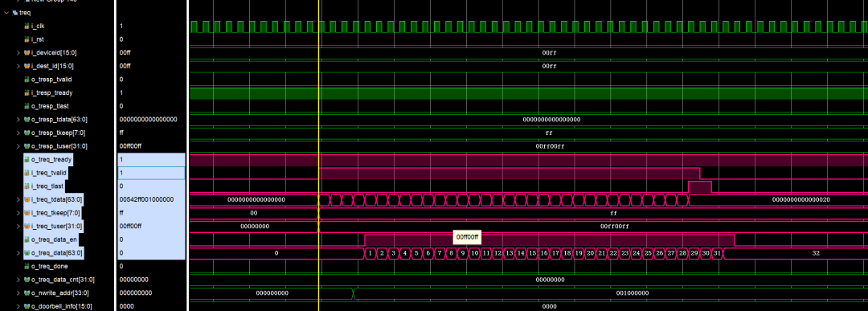Click the bus icon beside o_nwrite_addr[33:0]
Screen dimensions: 868x311
click(x=27, y=293)
